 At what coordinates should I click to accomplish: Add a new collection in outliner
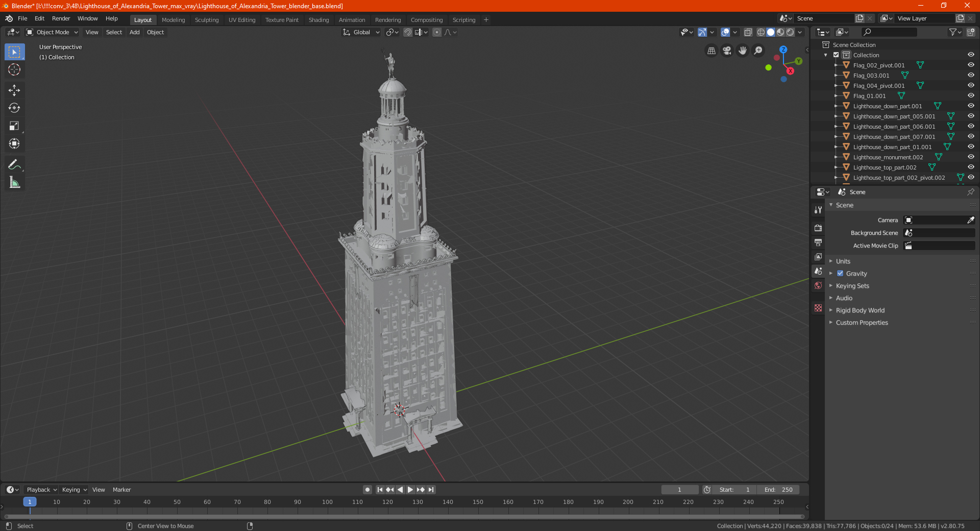tap(970, 32)
